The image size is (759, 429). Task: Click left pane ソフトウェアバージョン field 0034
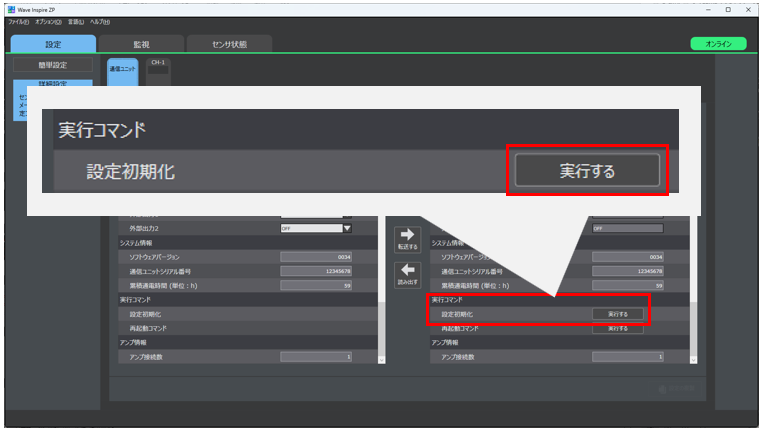pyautogui.click(x=316, y=257)
